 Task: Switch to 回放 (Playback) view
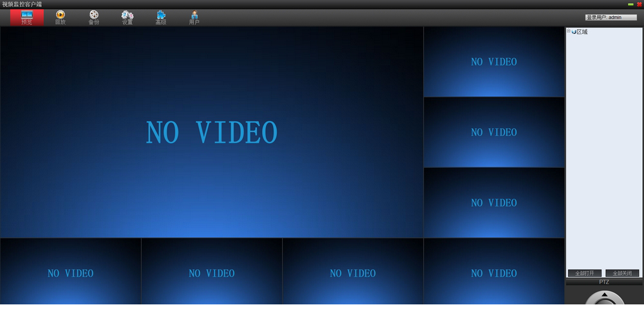click(x=60, y=17)
